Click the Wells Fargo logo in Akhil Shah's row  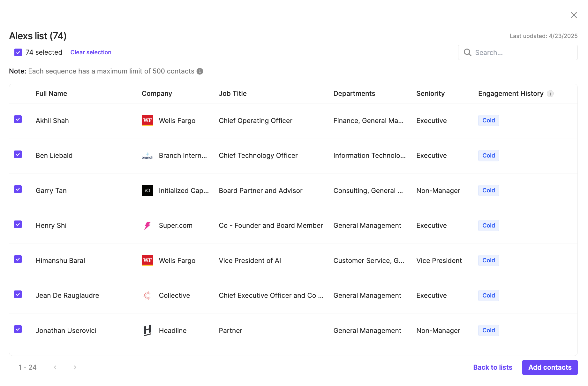147,120
